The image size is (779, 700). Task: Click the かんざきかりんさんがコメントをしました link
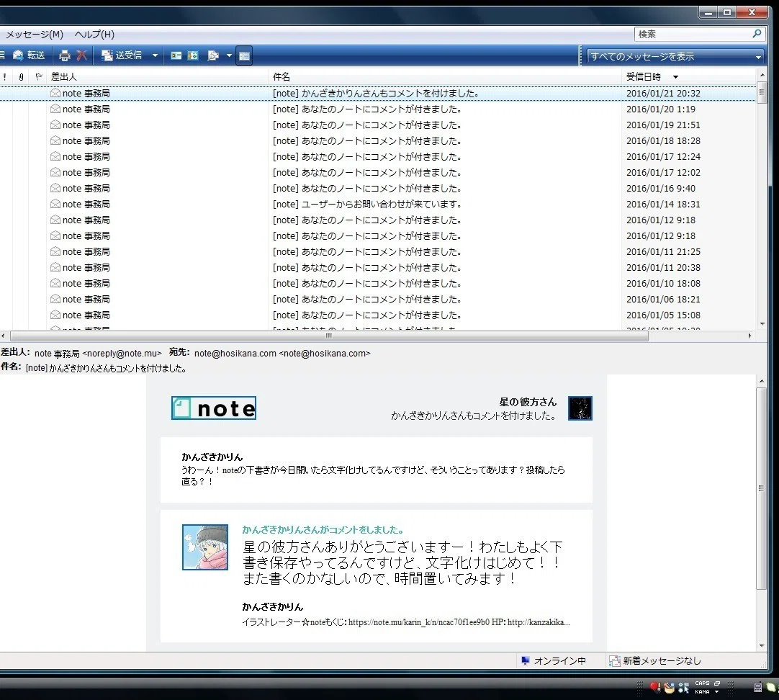tap(324, 530)
